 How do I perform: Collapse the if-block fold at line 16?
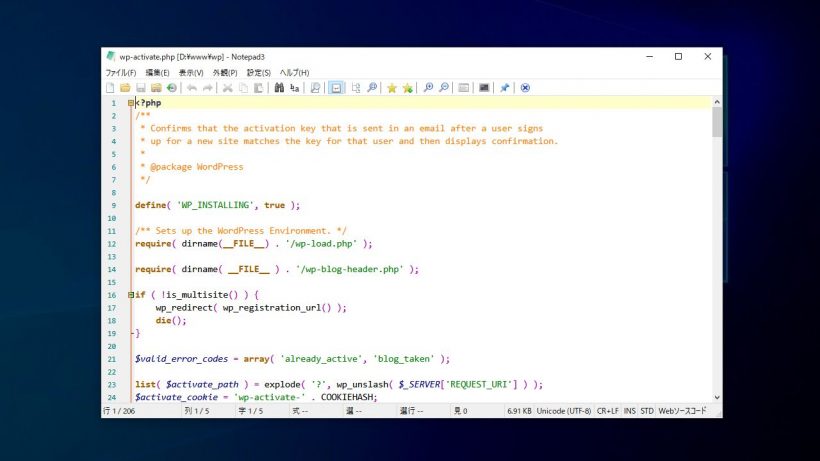pyautogui.click(x=131, y=295)
